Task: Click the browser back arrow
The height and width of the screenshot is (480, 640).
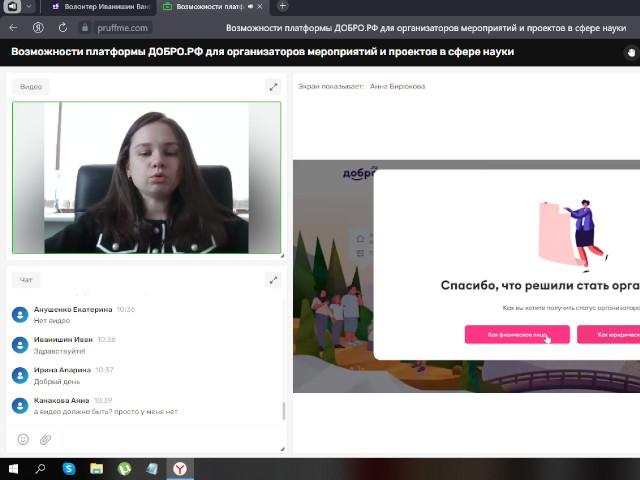Action: click(x=13, y=28)
